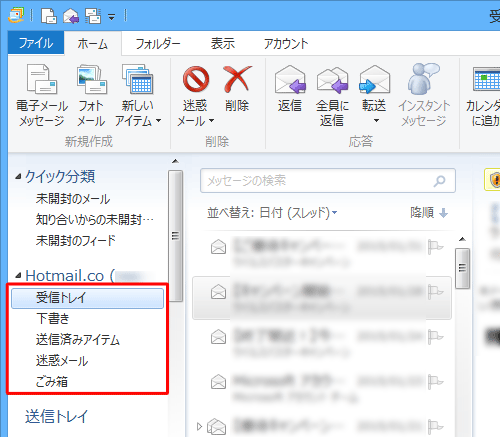Click the red X 削除 button
500x437 pixels.
coord(237,89)
